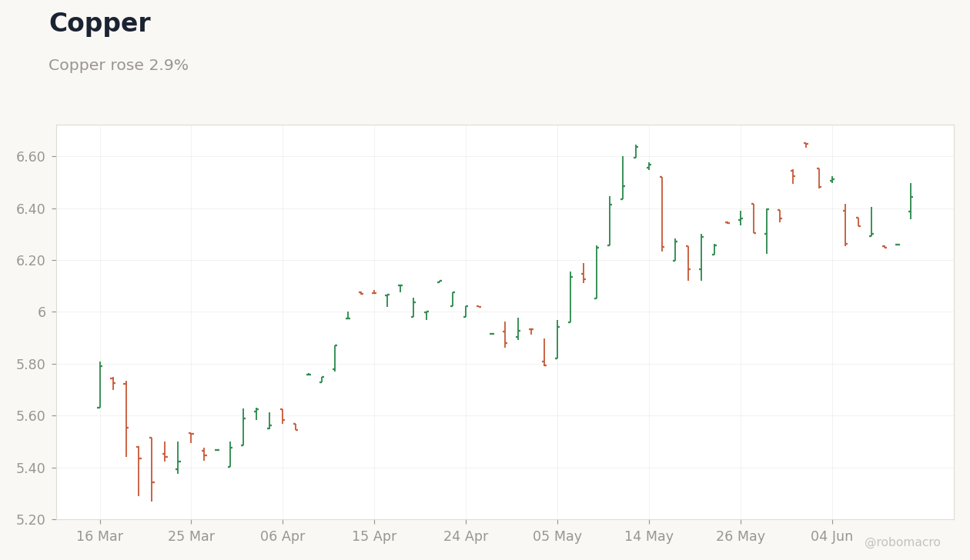Click the '04 Jun' x-axis date label

[832, 537]
